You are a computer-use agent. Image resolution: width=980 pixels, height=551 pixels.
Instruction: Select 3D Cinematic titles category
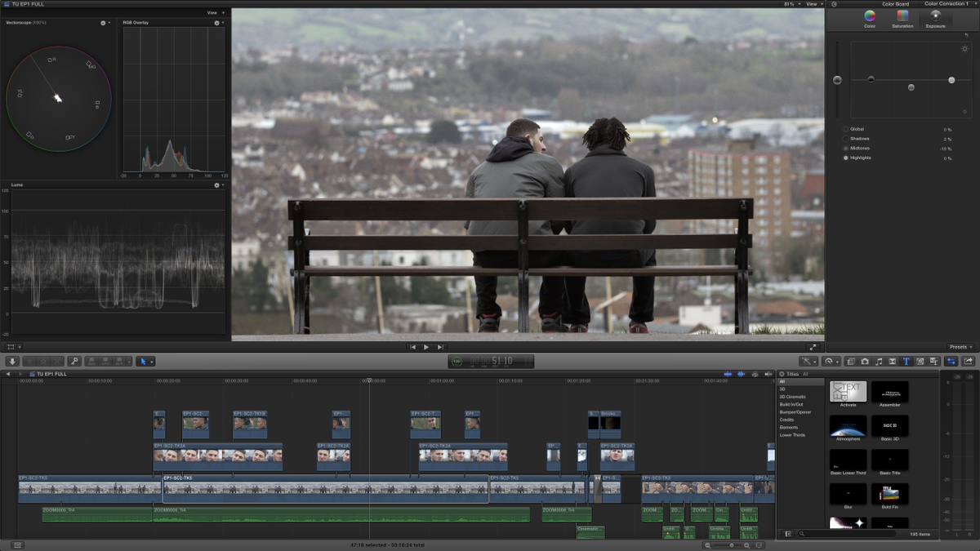(792, 397)
